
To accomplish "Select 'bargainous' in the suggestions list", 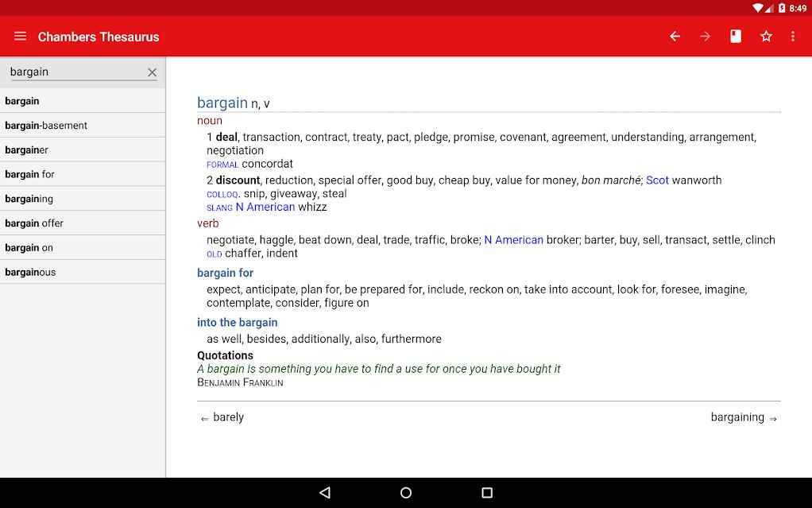I will (x=83, y=272).
